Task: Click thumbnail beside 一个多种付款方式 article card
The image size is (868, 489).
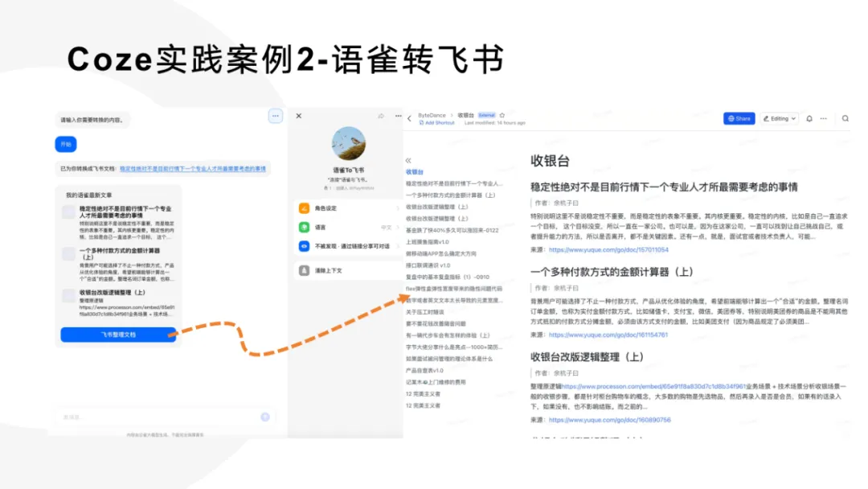Action: click(68, 253)
